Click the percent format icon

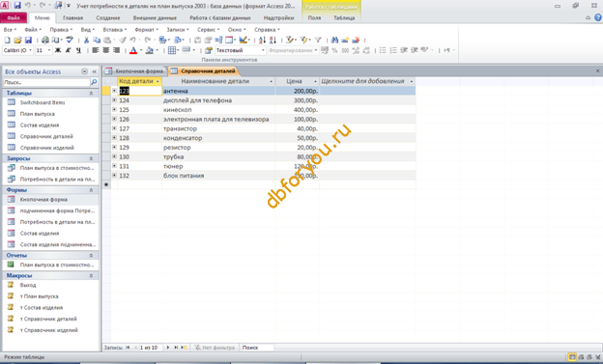tap(334, 50)
